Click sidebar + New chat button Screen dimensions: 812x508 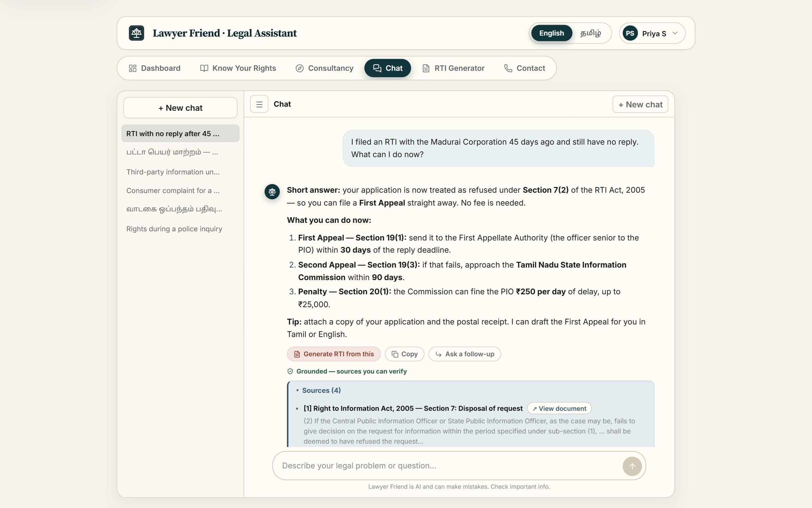click(180, 108)
